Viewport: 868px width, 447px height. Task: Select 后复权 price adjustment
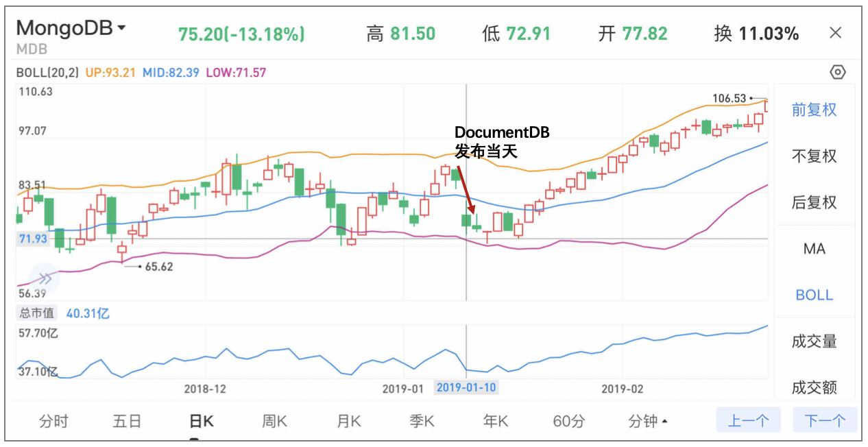(x=815, y=202)
